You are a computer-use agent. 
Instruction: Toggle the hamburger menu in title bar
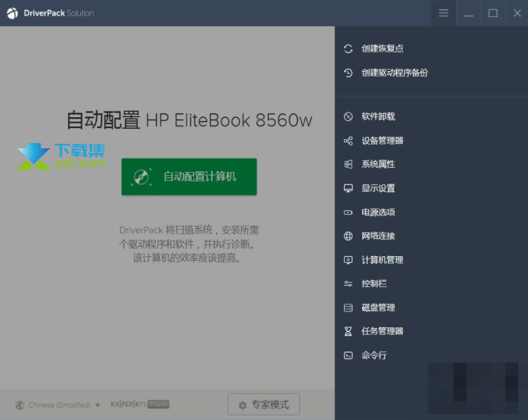(444, 13)
